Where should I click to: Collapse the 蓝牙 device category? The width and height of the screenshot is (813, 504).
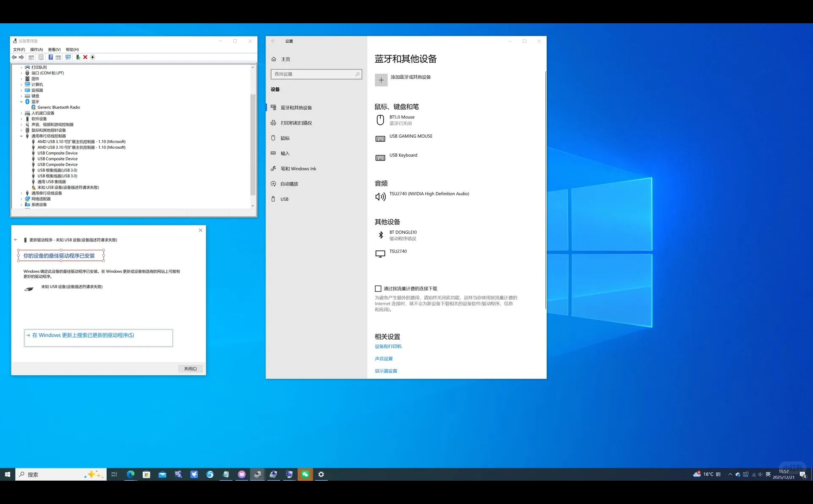point(21,101)
